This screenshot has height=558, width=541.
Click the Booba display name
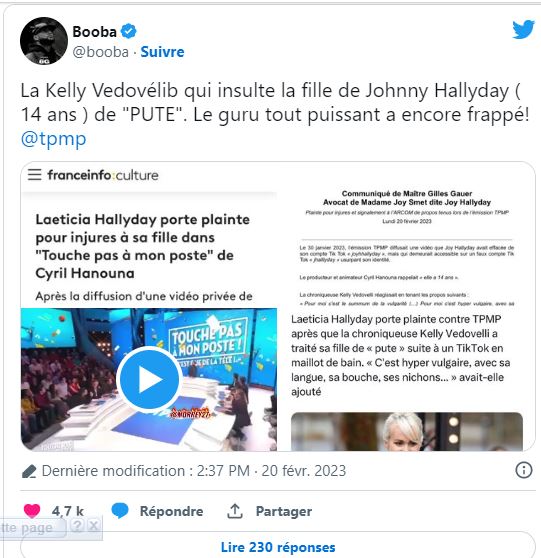coord(94,32)
